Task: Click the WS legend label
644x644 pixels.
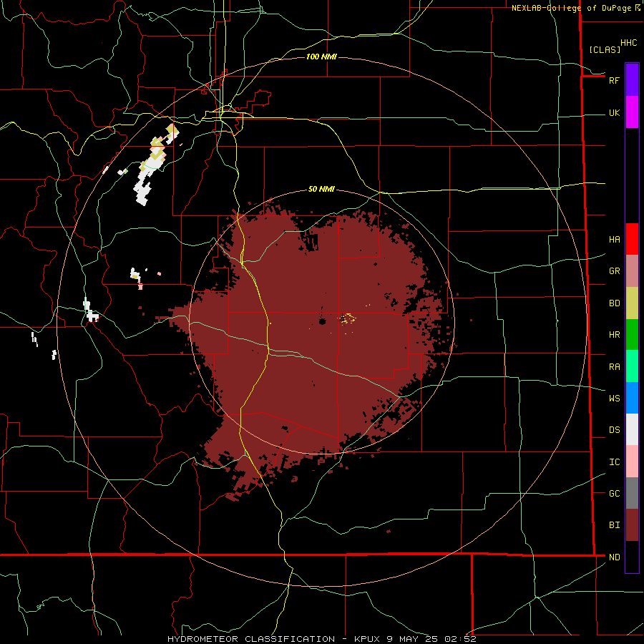Action: 614,399
